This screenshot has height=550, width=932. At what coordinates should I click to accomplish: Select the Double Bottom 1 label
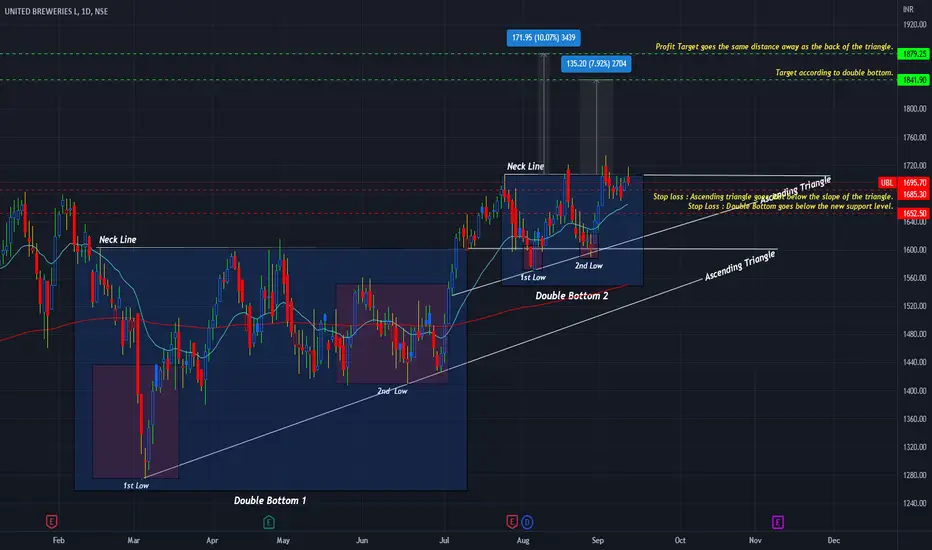[270, 501]
